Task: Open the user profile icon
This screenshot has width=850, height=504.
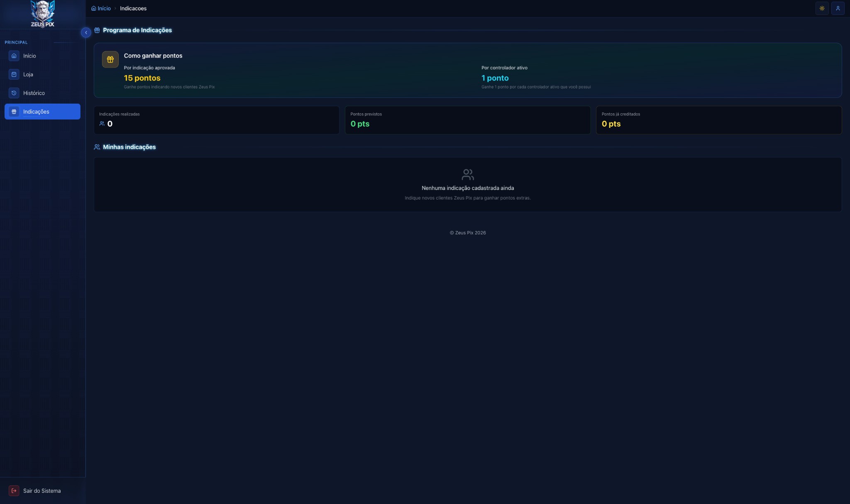Action: click(x=838, y=8)
